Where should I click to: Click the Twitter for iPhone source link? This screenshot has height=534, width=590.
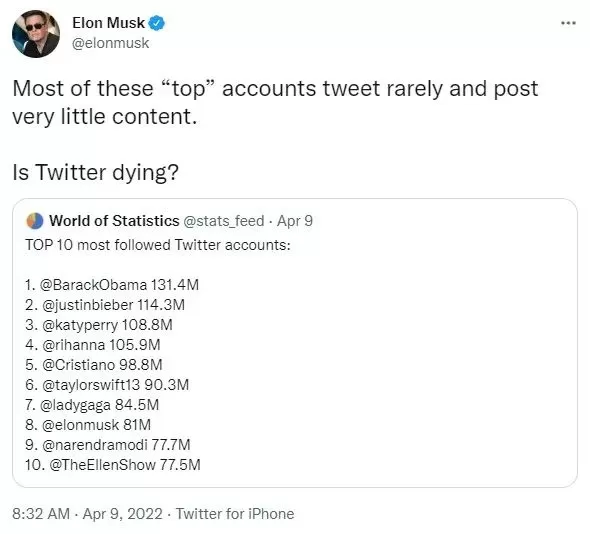pos(235,514)
